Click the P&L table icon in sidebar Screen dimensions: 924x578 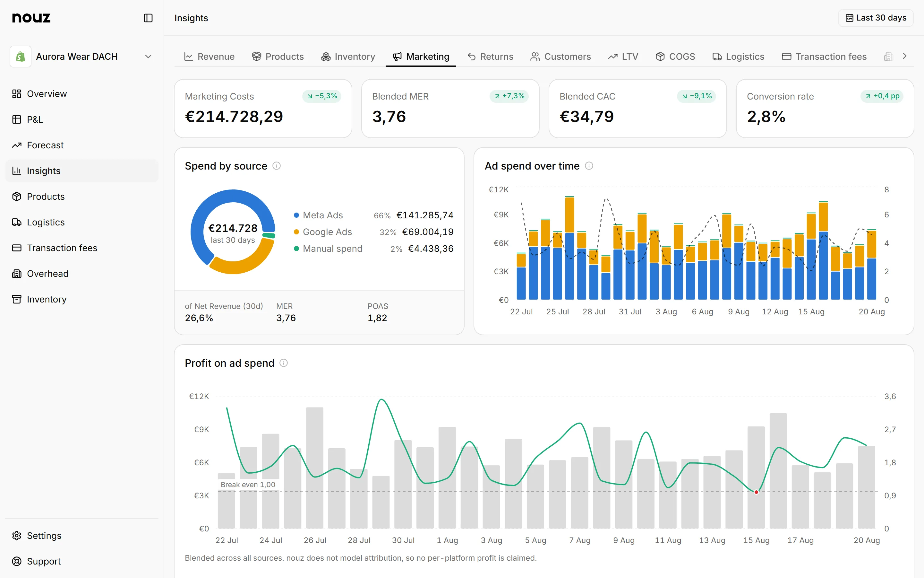coord(16,119)
